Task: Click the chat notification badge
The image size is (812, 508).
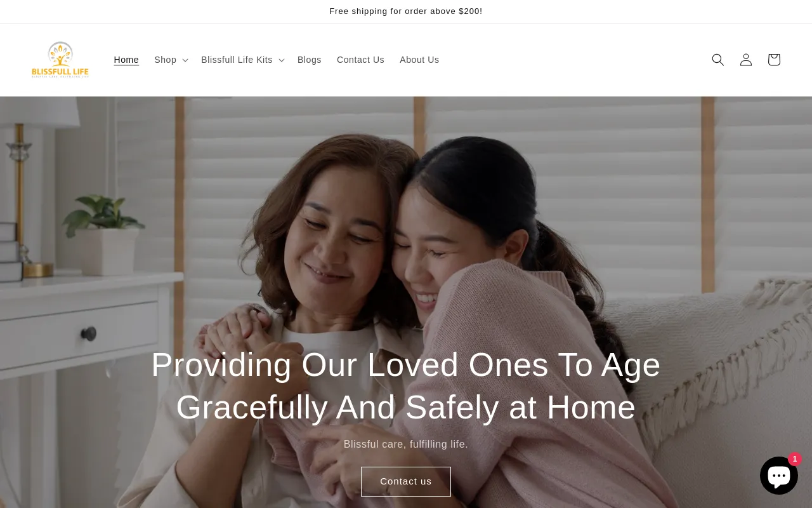Action: click(x=794, y=459)
